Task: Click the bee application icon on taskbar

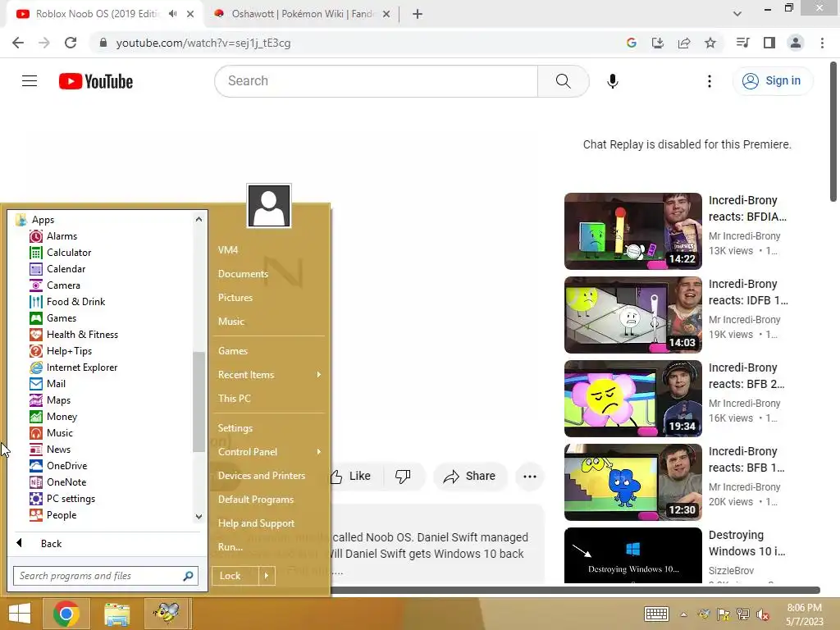Action: click(167, 614)
